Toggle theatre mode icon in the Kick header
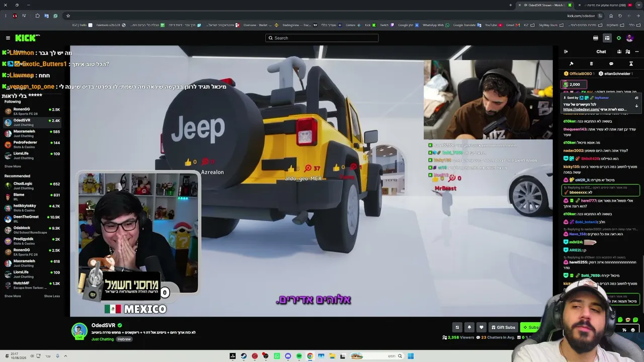Screen dimensions: 644x362 pos(596,38)
